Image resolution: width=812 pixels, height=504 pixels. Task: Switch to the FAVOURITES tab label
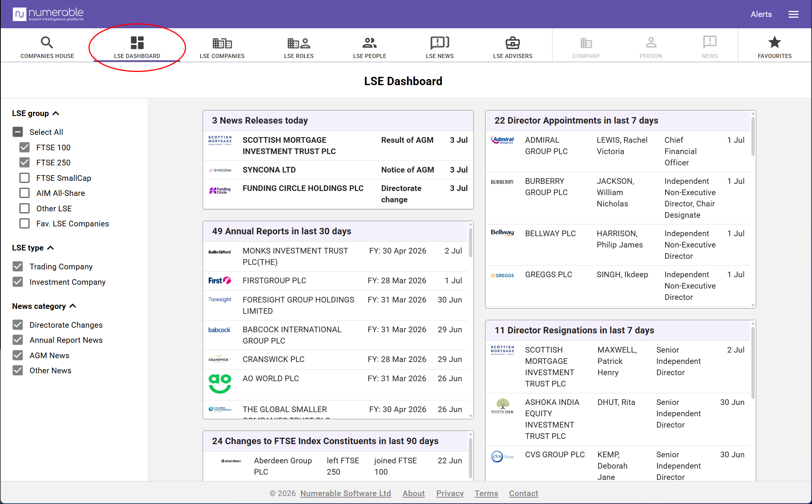point(775,56)
